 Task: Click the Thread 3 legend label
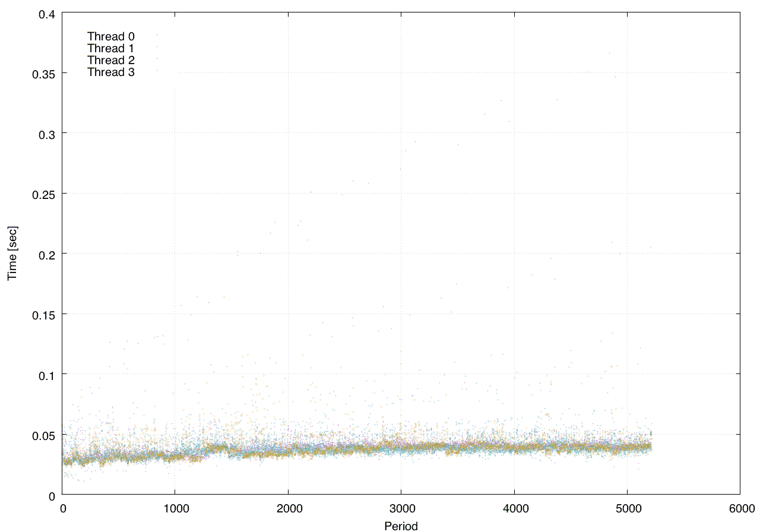click(111, 72)
